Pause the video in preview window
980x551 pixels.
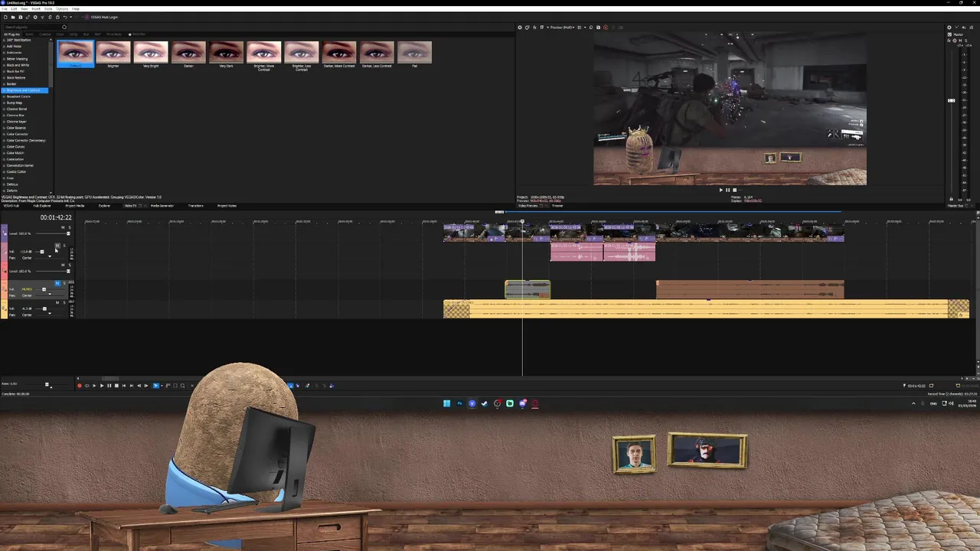point(727,190)
